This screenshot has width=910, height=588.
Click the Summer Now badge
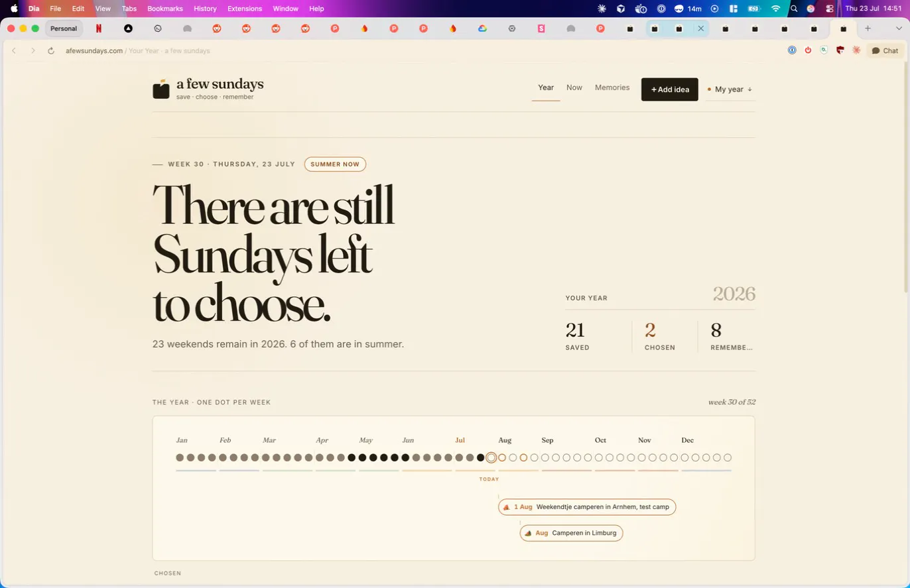[335, 164]
